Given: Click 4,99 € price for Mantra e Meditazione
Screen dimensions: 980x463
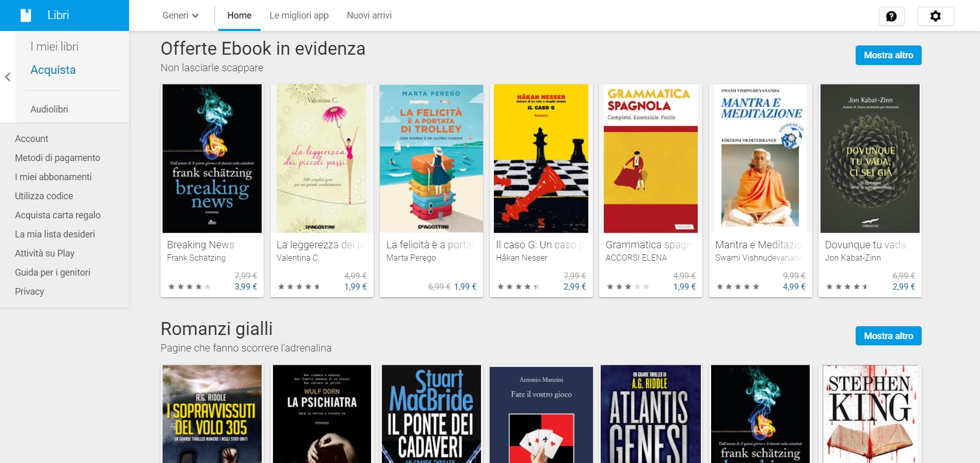Looking at the screenshot, I should (x=794, y=286).
